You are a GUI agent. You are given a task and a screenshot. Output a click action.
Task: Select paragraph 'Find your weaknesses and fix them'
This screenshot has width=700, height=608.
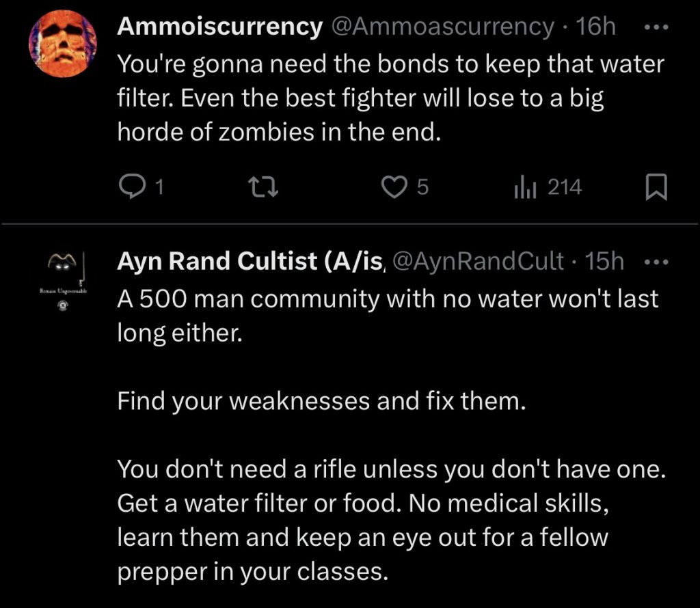pyautogui.click(x=321, y=400)
